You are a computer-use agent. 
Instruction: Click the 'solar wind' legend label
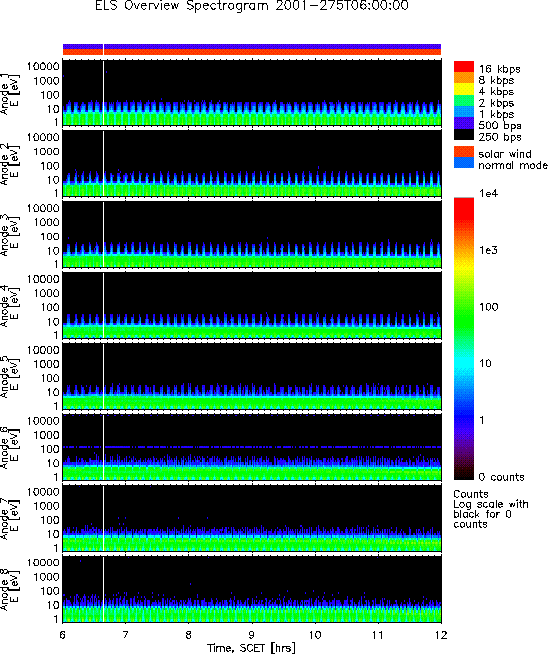point(505,154)
